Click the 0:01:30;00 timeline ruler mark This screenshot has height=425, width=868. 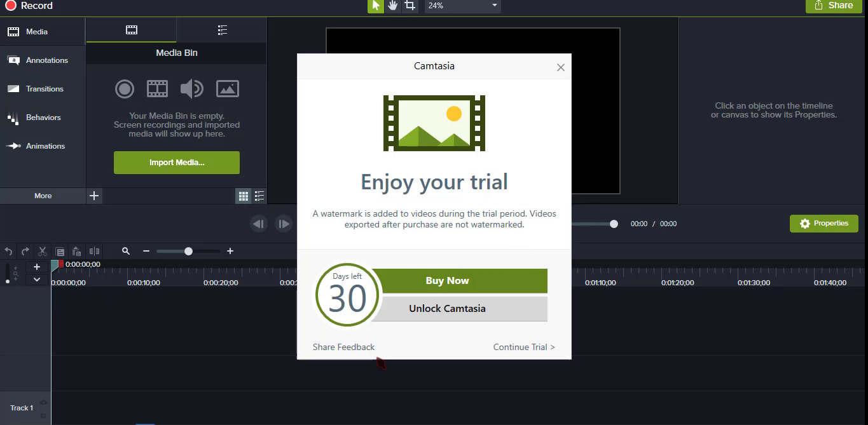click(754, 283)
